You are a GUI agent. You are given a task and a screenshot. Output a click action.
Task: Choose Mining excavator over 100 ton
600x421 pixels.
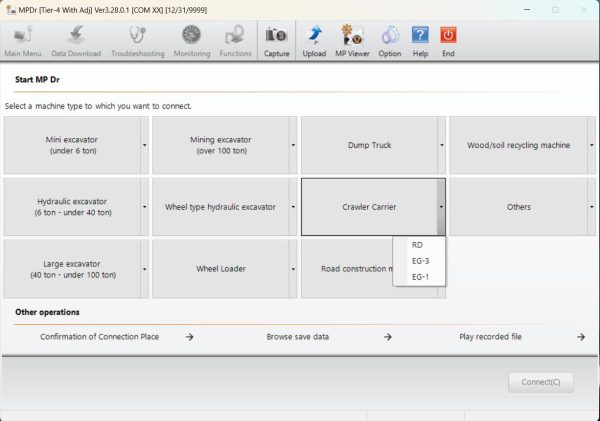point(221,145)
